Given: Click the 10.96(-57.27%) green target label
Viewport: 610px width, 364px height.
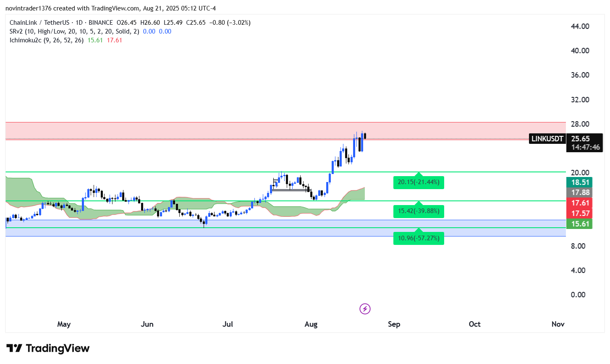Looking at the screenshot, I should coord(419,239).
